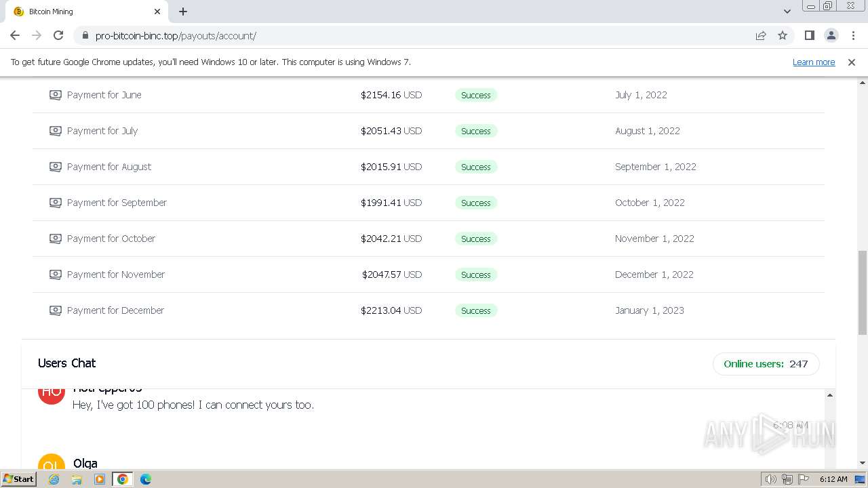868x488 pixels.
Task: Click the Success badge for November payment
Action: tap(476, 274)
